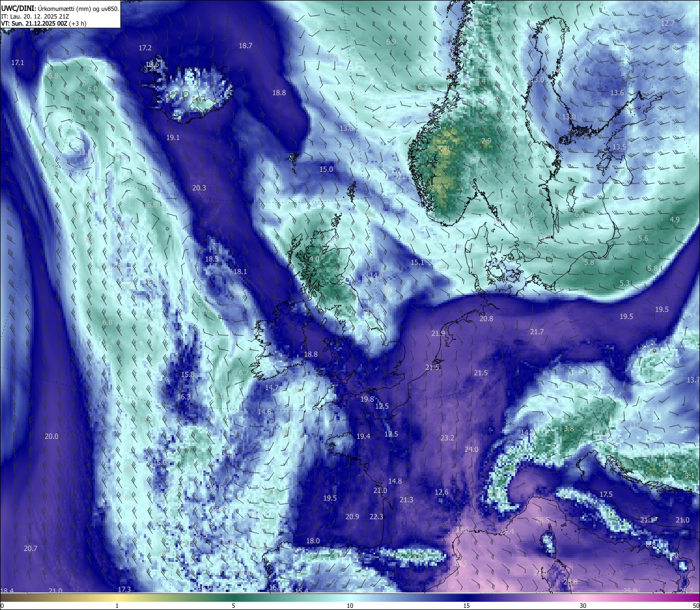Click the 17.5 value over Italy
Image resolution: width=700 pixels, height=610 pixels.
(606, 495)
